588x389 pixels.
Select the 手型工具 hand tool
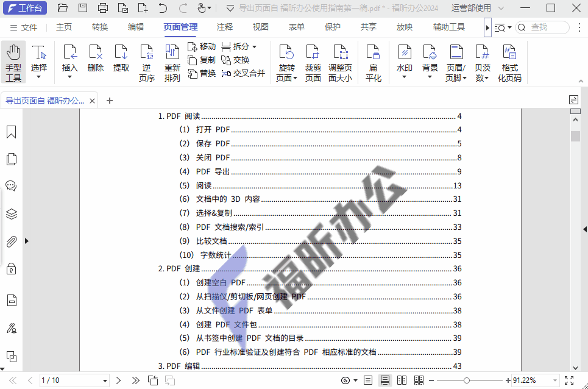click(13, 61)
